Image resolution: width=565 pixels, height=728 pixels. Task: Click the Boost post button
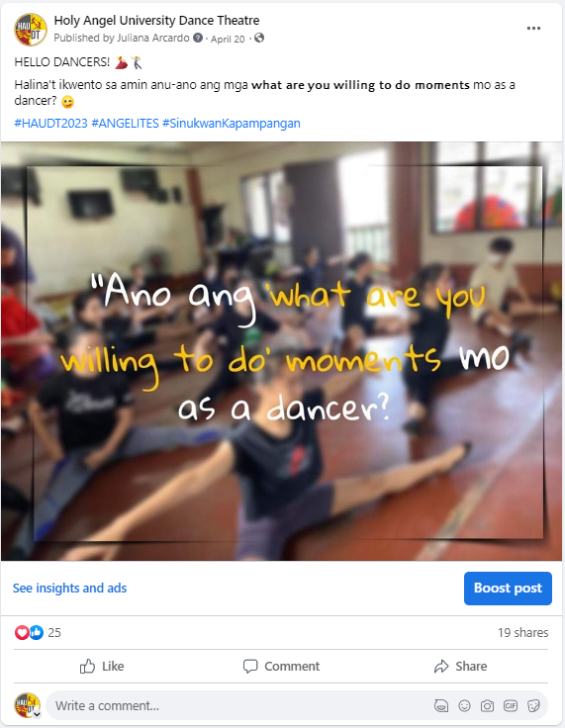pos(508,589)
